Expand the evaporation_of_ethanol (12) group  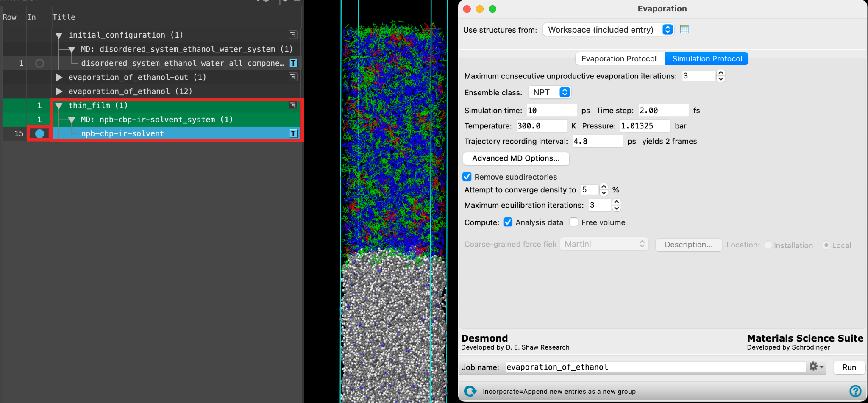pyautogui.click(x=59, y=92)
